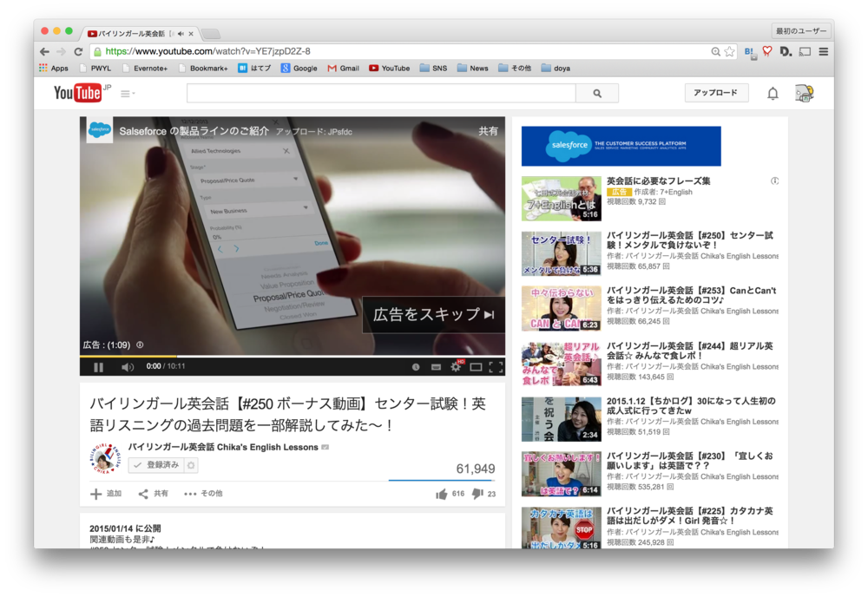Switch the player to fullscreen

[496, 367]
